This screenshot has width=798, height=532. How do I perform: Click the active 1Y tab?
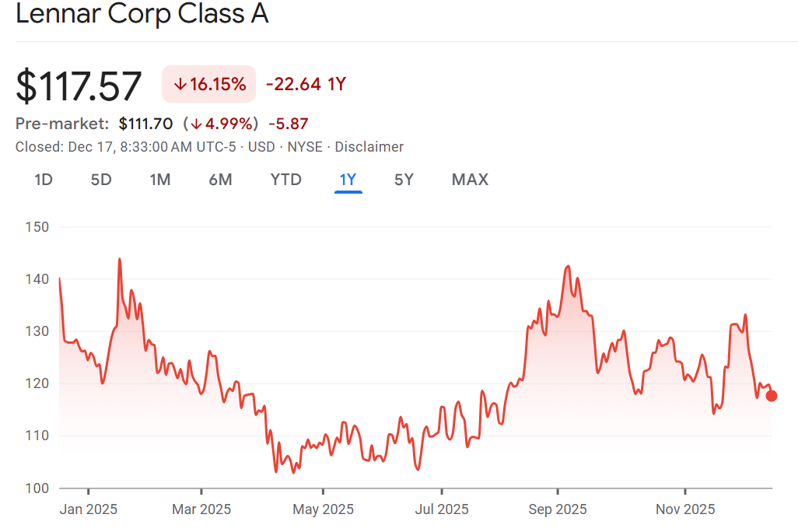coord(348,180)
